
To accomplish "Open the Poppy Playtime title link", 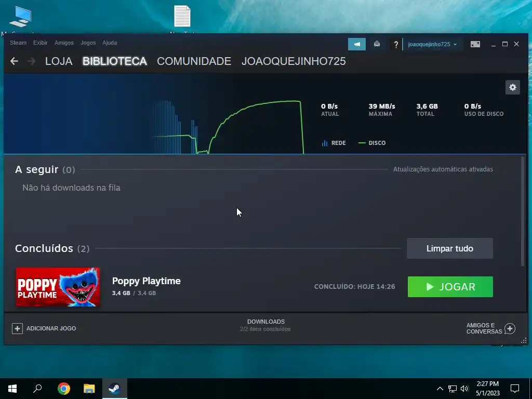I will coord(146,281).
